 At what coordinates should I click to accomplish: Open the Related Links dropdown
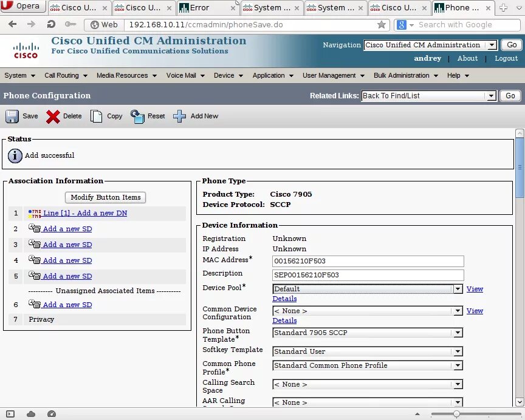click(428, 96)
